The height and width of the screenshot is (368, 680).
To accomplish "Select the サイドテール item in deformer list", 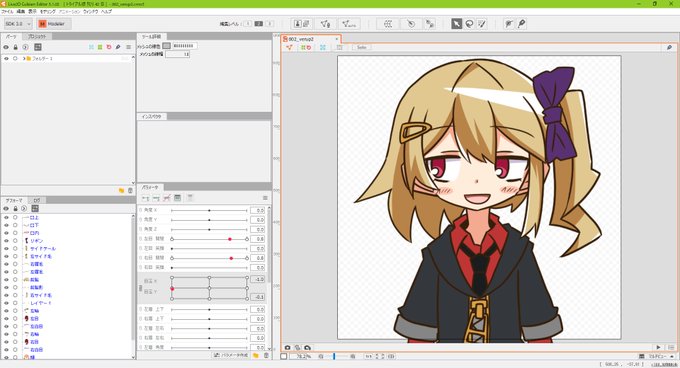I will (x=43, y=248).
